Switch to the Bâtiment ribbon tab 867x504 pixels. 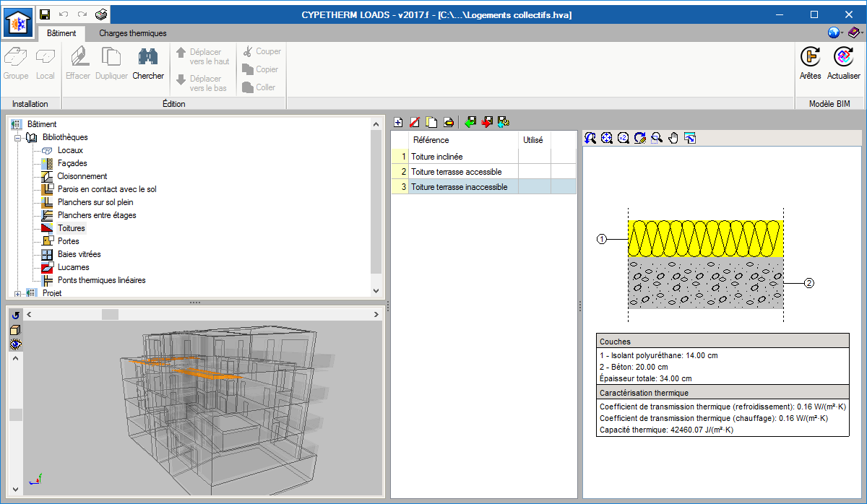point(61,33)
